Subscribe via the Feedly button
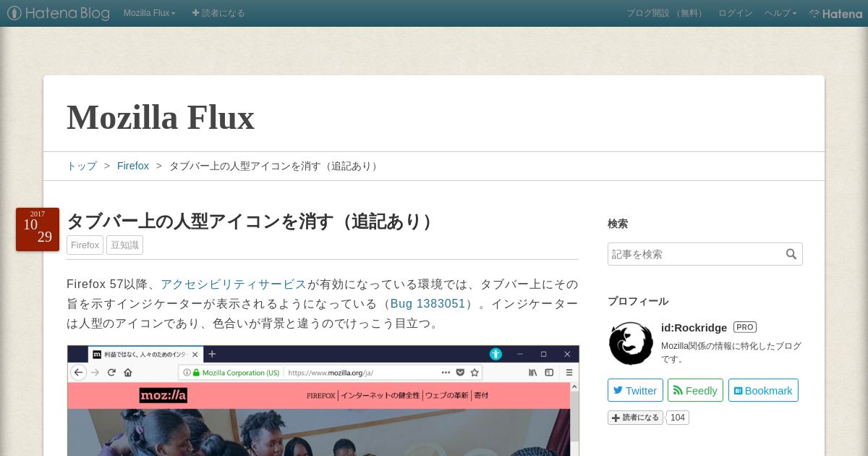The image size is (868, 456). [695, 390]
